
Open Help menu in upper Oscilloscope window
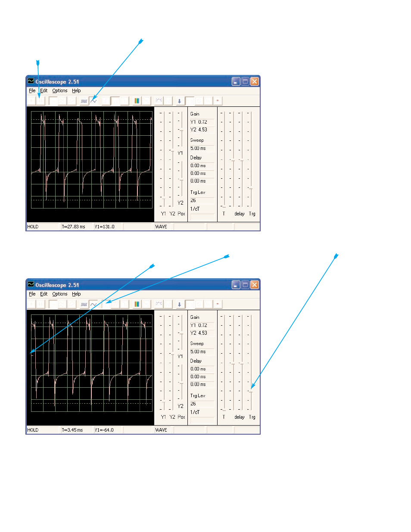76,90
